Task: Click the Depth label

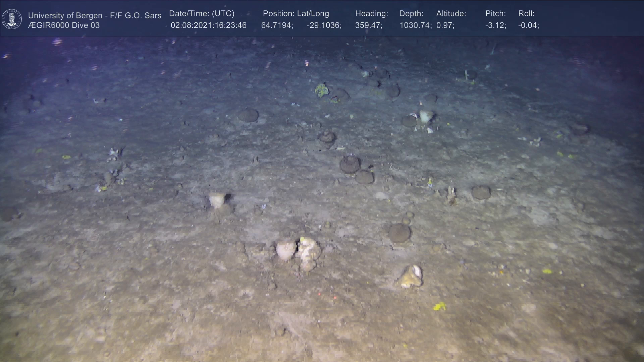Action: [x=411, y=14]
